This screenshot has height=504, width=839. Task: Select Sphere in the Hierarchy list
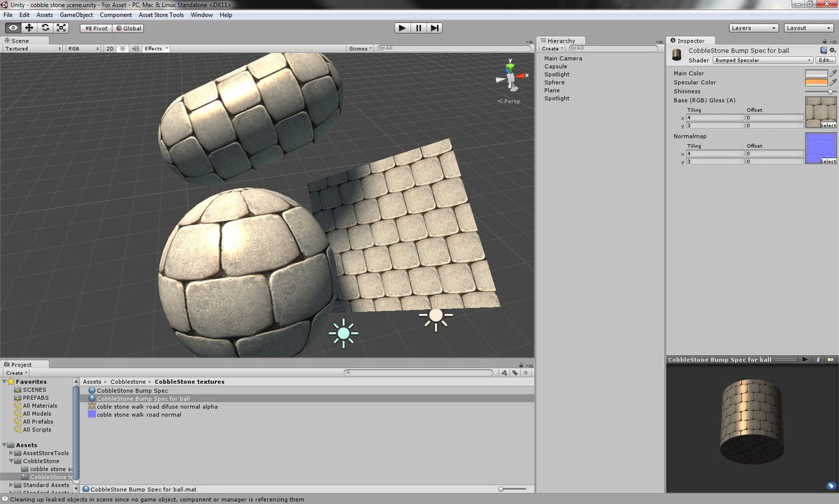click(554, 82)
